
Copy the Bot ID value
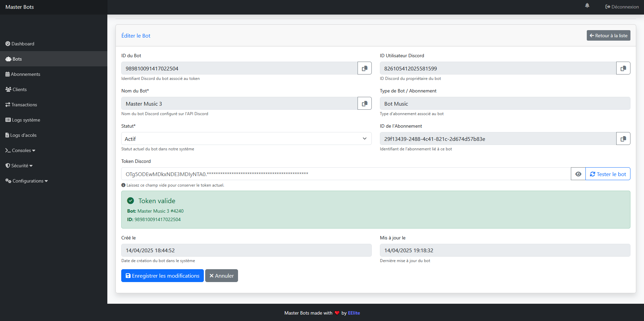pos(364,68)
